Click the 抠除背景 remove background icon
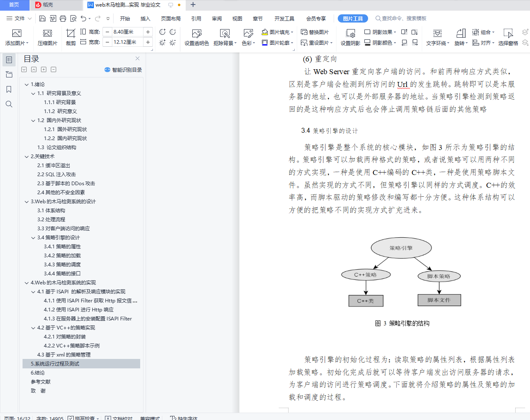This screenshot has height=420, width=530. coord(225,34)
